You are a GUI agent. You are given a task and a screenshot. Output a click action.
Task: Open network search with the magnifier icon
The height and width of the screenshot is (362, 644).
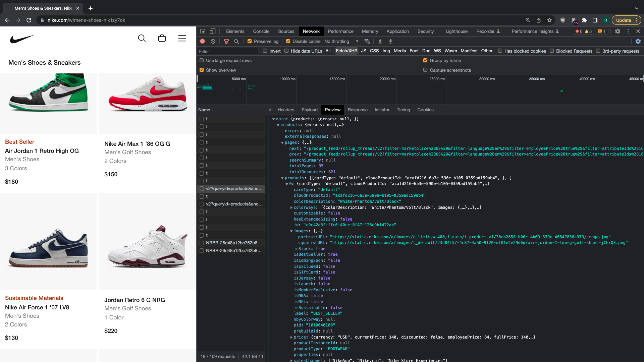(x=236, y=41)
